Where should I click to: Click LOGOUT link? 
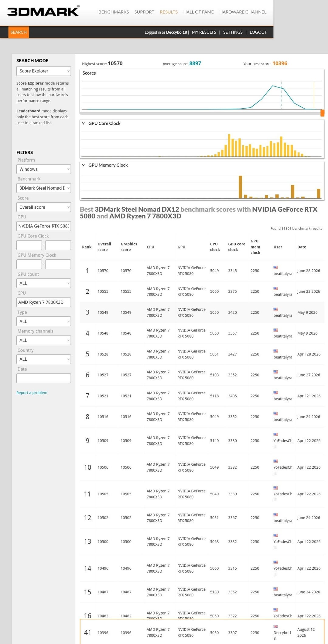click(x=258, y=32)
